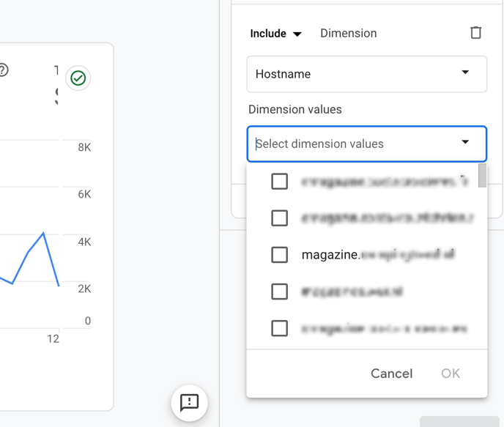504x427 pixels.
Task: Enable the checkbox directly below magazine. entry
Action: coord(279,292)
